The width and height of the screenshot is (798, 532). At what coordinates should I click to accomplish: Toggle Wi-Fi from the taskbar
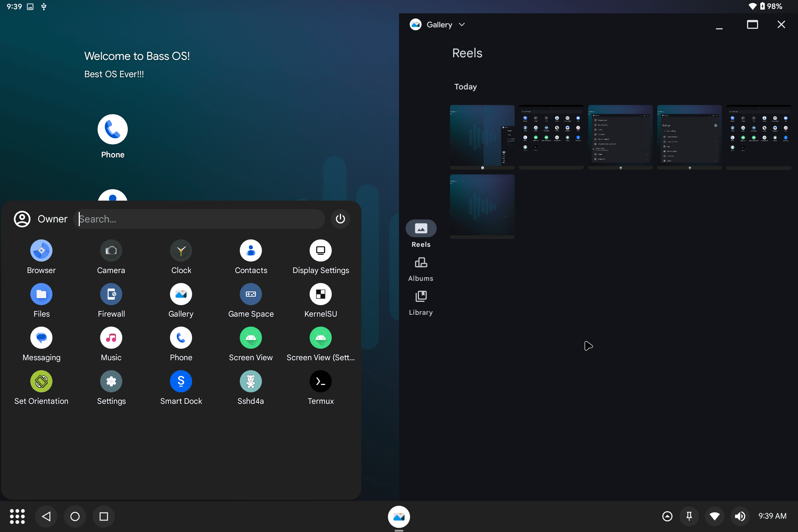pyautogui.click(x=715, y=516)
